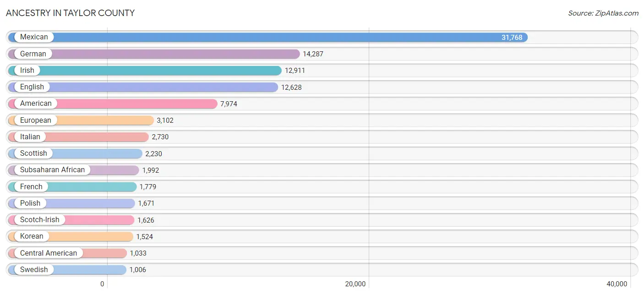Click the Polish ancestry label

[30, 203]
